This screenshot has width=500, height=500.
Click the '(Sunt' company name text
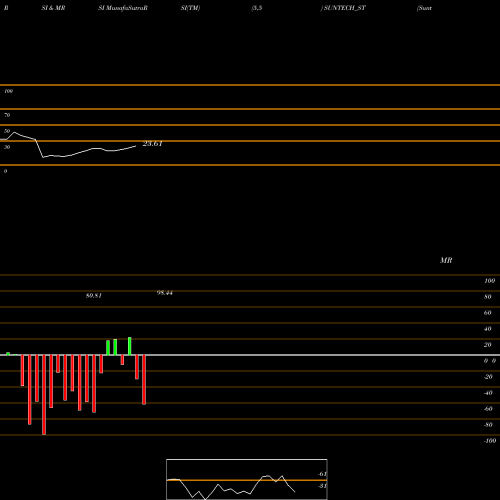pos(424,8)
